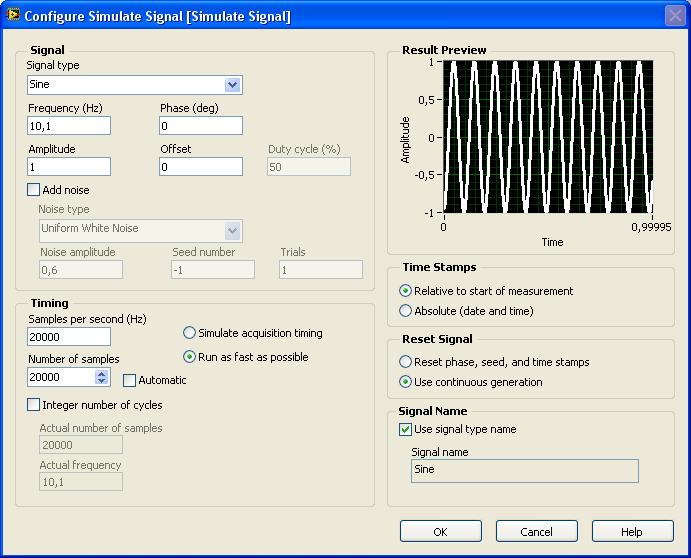Screen dimensions: 691x558
Task: Click the Timing section heading
Action: tap(49, 303)
